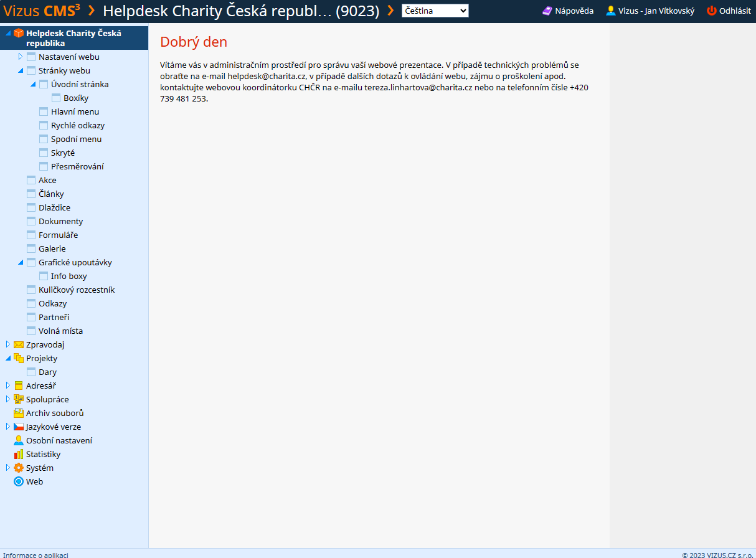Click the page icon beside Akce
Image resolution: width=756 pixels, height=558 pixels.
tap(31, 180)
